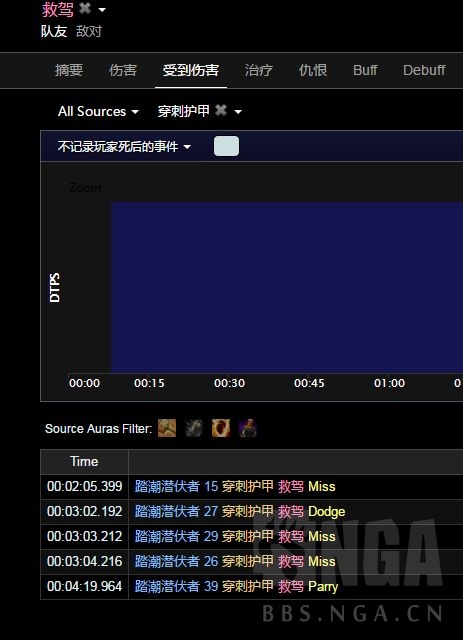The width and height of the screenshot is (463, 640).
Task: Open the dropdown arrow beside 救驾
Action: click(x=102, y=9)
